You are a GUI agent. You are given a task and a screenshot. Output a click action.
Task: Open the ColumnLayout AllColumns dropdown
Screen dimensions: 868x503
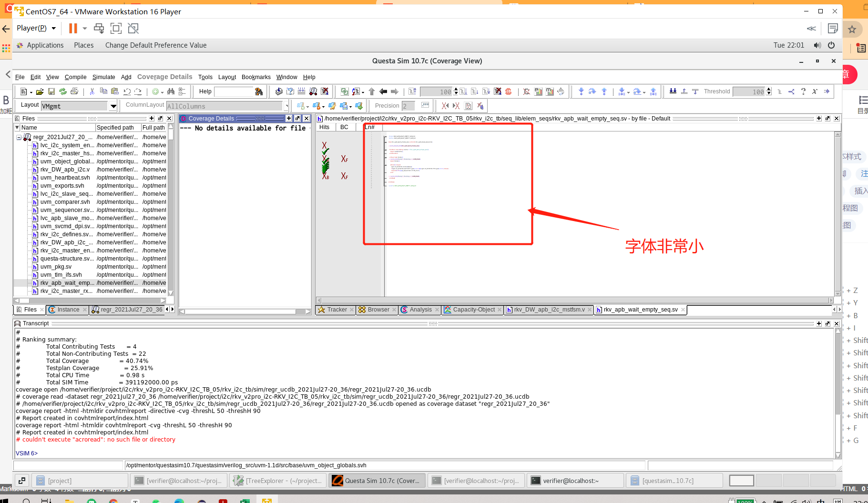(286, 106)
